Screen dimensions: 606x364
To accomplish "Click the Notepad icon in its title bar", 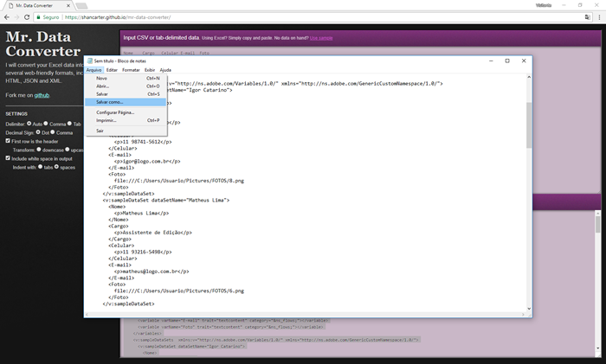I will (90, 61).
